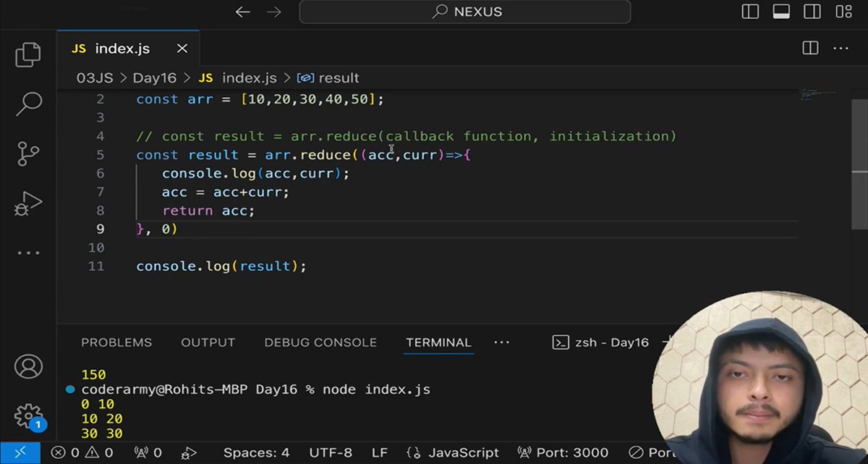
Task: Toggle the primary side bar layout icon
Action: tap(750, 12)
